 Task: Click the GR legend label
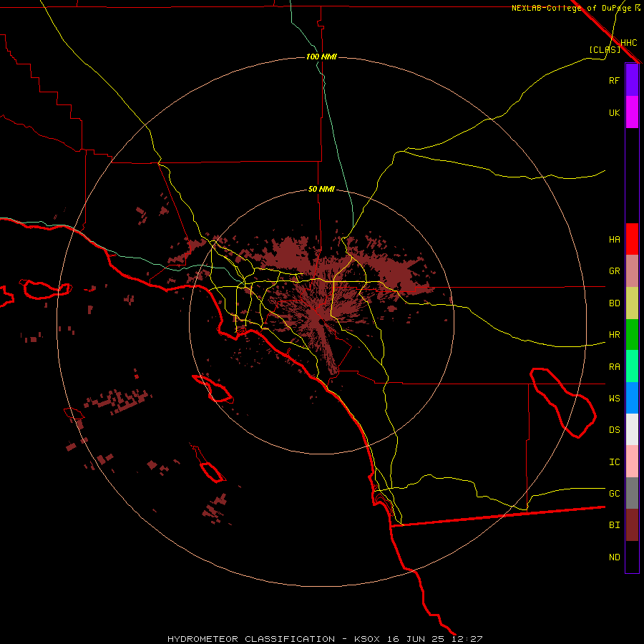coord(614,271)
